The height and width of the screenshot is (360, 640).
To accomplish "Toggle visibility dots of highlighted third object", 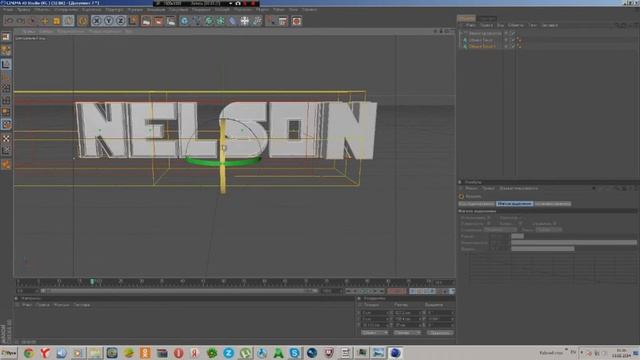I will coord(506,47).
